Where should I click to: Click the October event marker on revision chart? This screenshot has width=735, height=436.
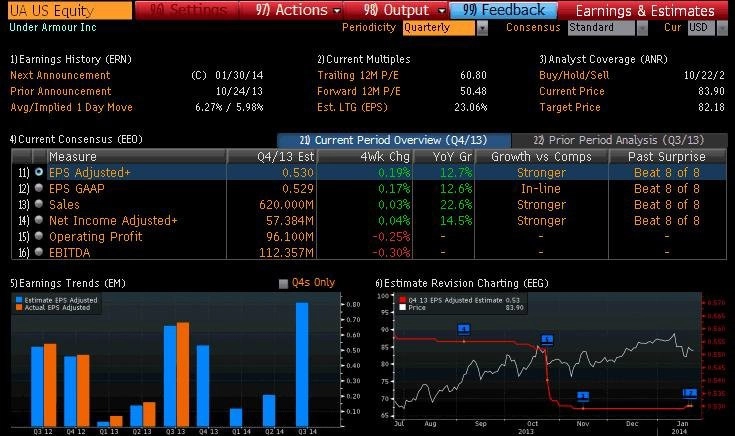click(x=547, y=339)
